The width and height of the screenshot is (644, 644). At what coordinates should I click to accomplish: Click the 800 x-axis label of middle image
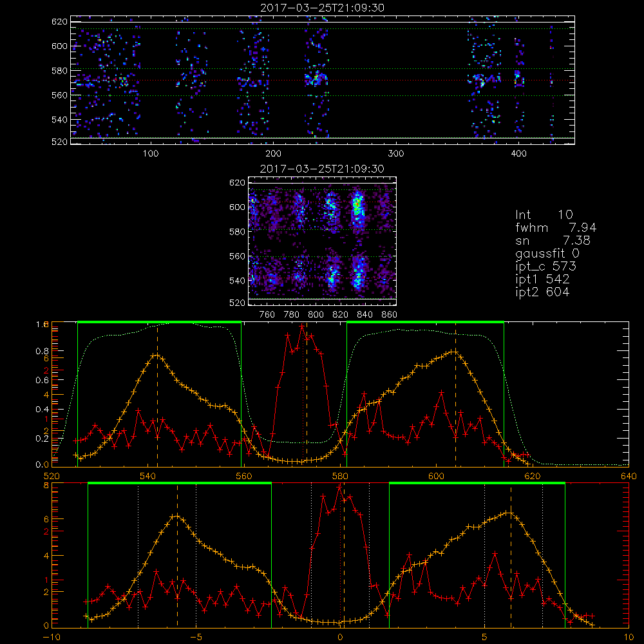click(316, 315)
